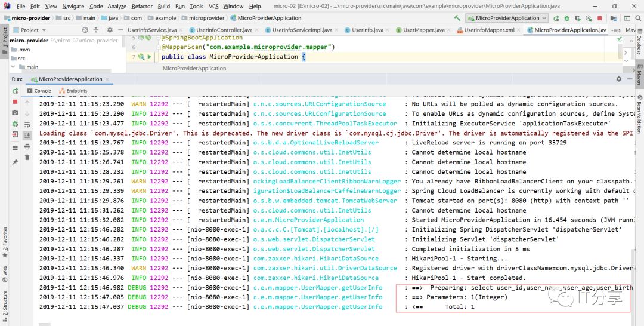This screenshot has height=326, width=644.
Task: Switch to UserInfoController.java tab
Action: coord(224,30)
